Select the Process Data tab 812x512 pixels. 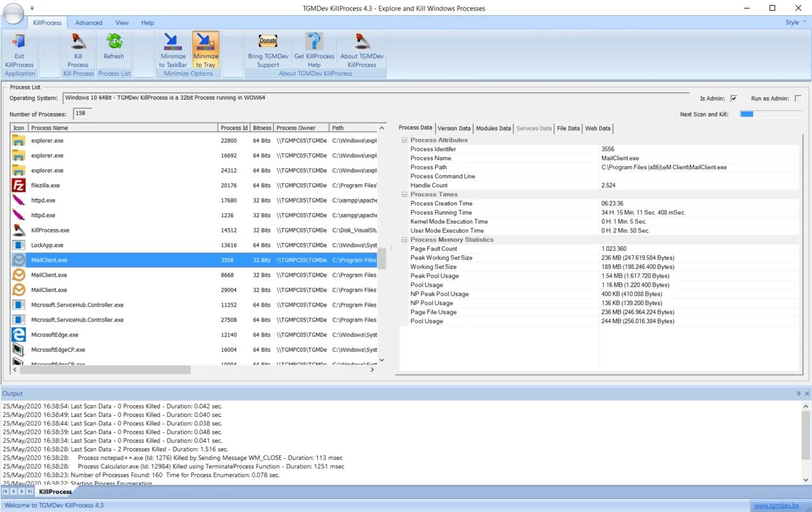(x=415, y=128)
